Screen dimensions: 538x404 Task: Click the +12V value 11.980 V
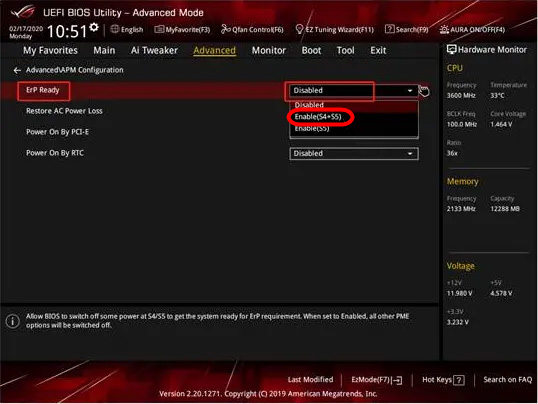(x=459, y=293)
